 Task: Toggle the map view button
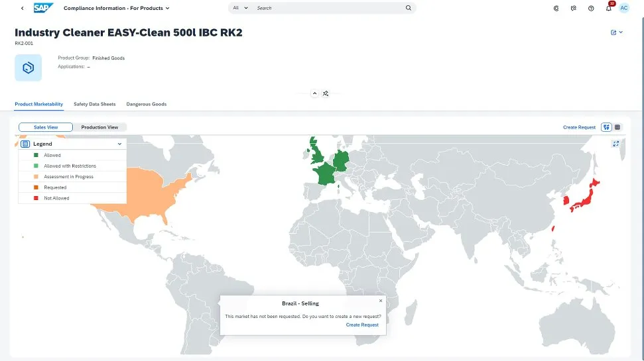[606, 127]
